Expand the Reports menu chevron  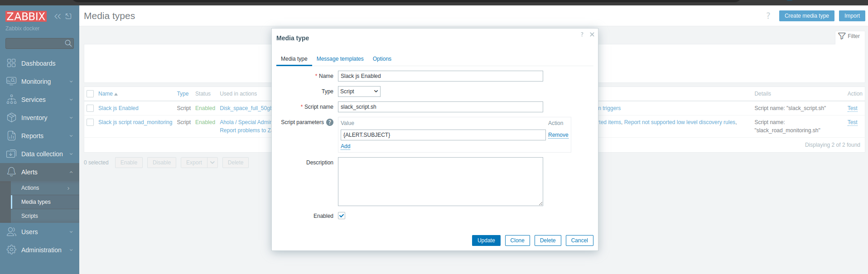click(x=71, y=136)
